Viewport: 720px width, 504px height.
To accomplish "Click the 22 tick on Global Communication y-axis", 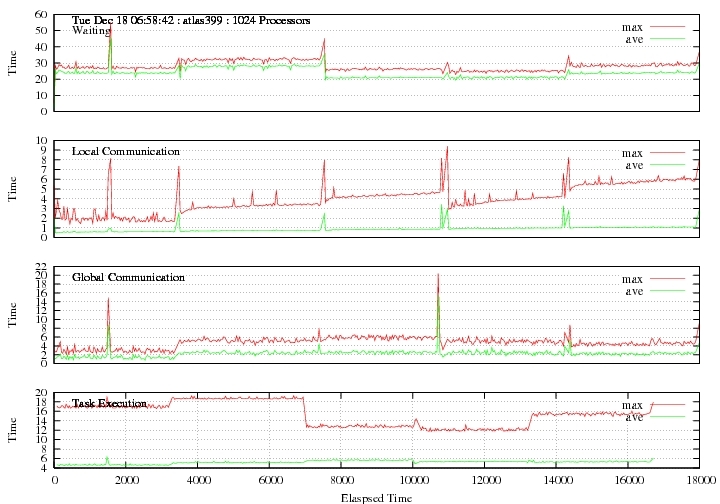I will pos(41,266).
